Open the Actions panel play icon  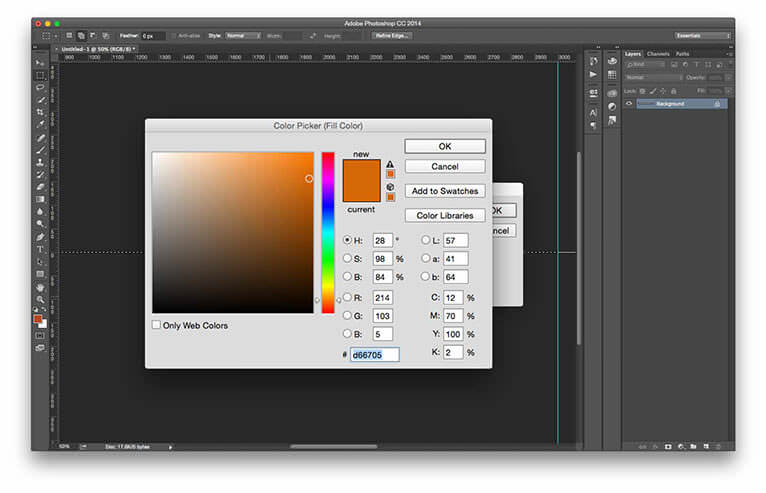593,75
